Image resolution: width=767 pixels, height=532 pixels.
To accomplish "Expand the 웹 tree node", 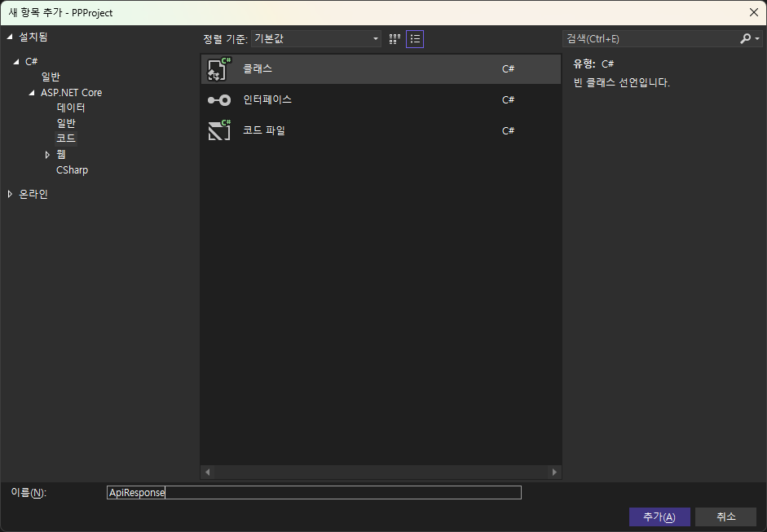I will tap(47, 155).
